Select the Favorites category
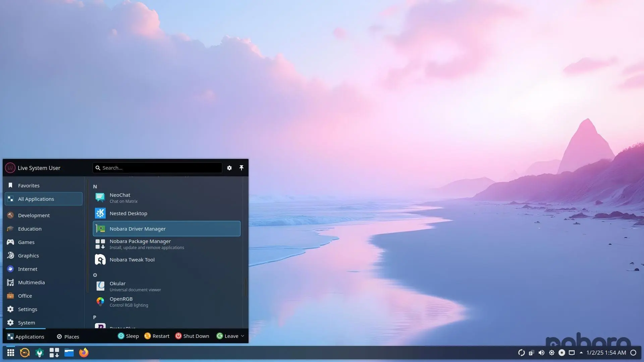This screenshot has width=644, height=362. point(44,185)
